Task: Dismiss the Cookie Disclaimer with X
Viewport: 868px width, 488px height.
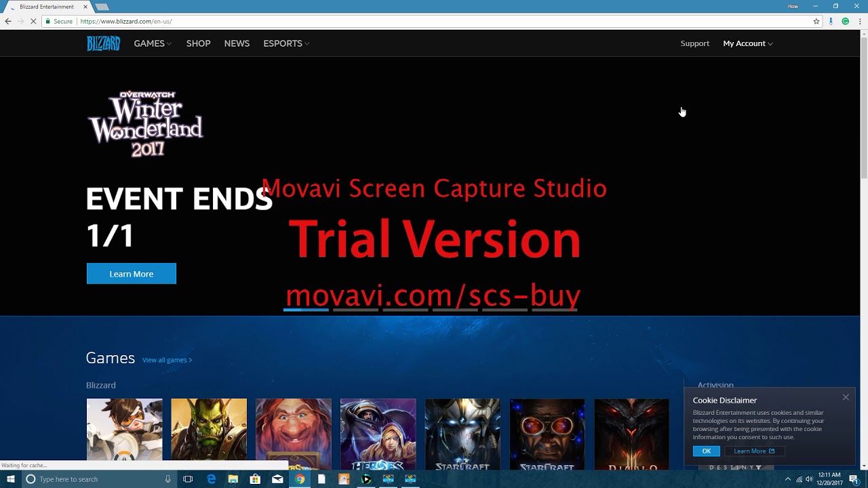Action: click(x=846, y=397)
